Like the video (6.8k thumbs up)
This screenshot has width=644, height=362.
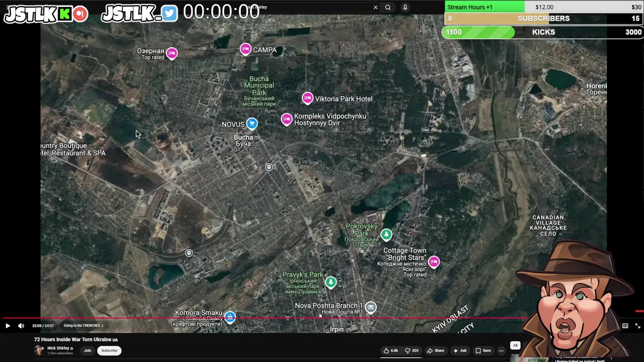391,350
